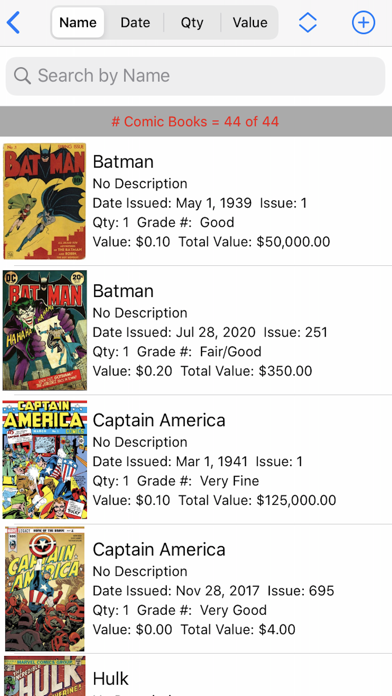
Task: Sort the list by Qty tab
Action: (x=192, y=22)
